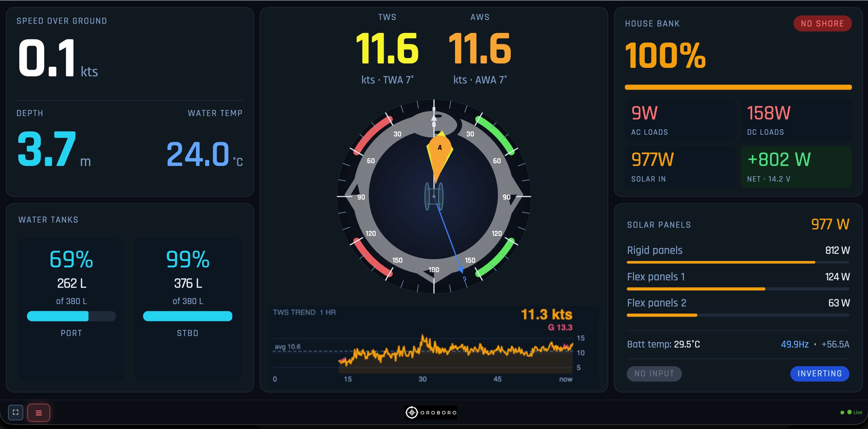Click the Flex panels 2 label
Image resolution: width=868 pixels, height=429 pixels.
click(x=657, y=303)
